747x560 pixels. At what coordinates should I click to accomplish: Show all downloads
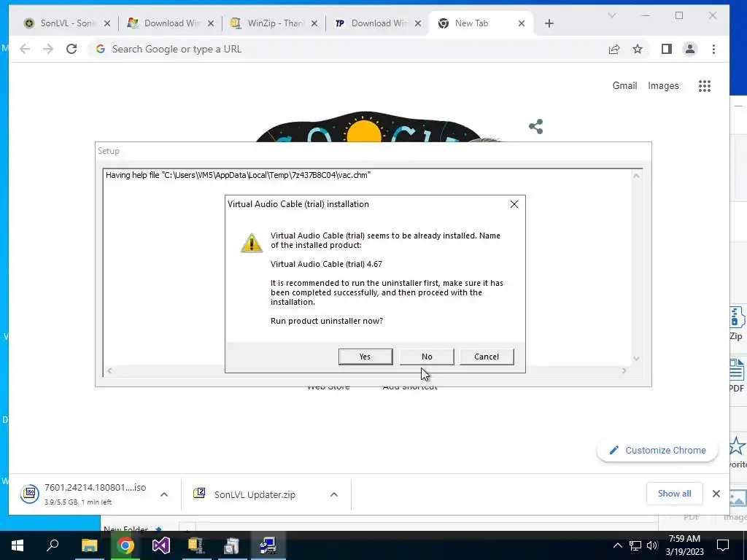click(x=674, y=494)
